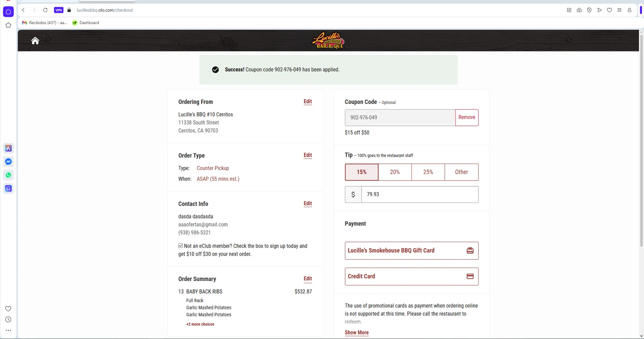Uncheck the eClub sign-up checkbox
Viewport: 644px width, 339px height.
(181, 246)
